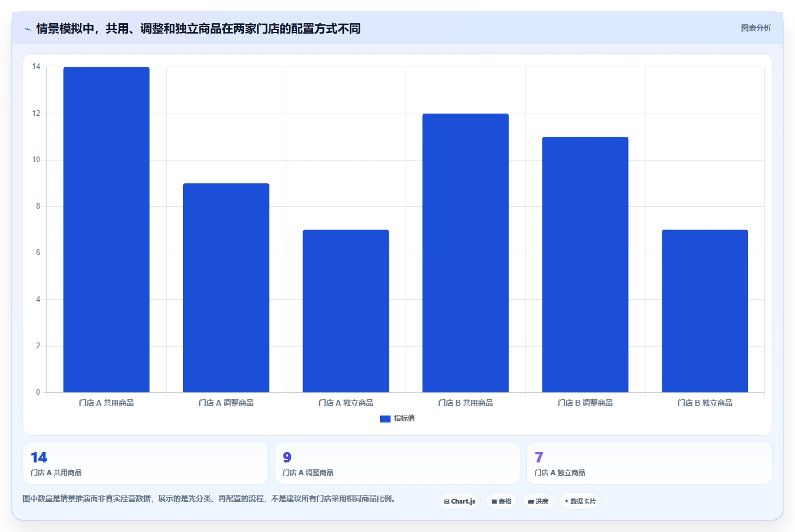Viewport: 795px width, 532px height.
Task: Click axis label 门店 A 独立商品
Action: click(x=346, y=403)
